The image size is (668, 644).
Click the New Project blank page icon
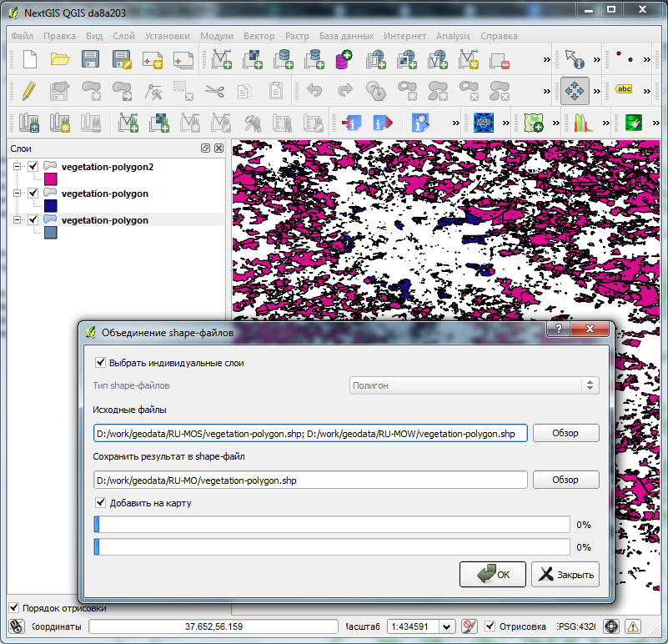click(30, 59)
